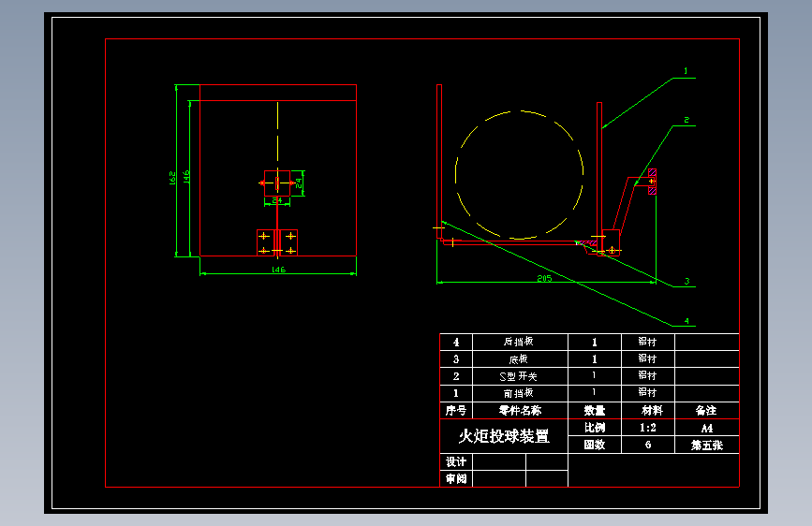Screen dimensions: 812x526
Task: Click the '比例' label cell
Action: (x=595, y=428)
